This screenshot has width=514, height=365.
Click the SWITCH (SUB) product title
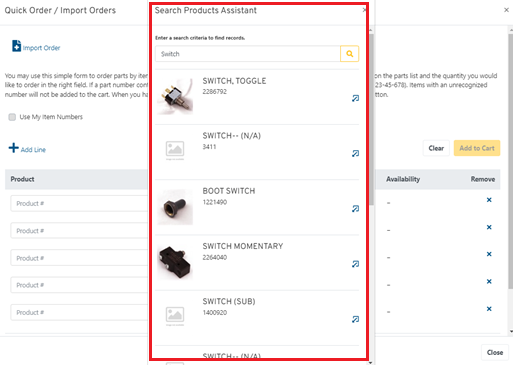click(229, 301)
